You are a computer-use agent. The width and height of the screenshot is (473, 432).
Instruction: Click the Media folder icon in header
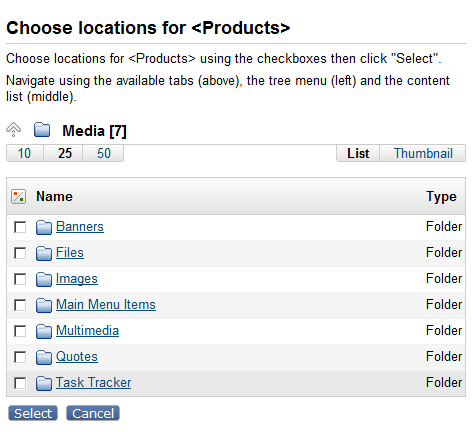click(42, 130)
